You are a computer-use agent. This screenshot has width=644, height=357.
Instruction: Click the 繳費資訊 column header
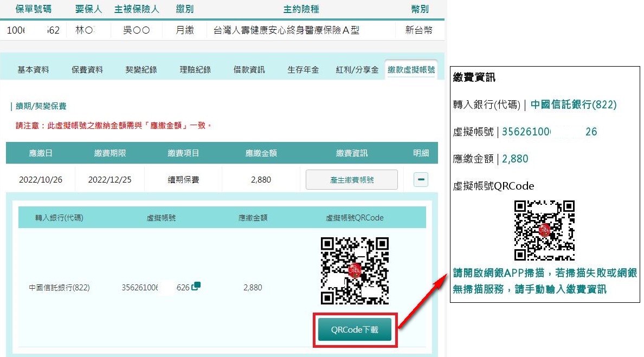pos(352,153)
